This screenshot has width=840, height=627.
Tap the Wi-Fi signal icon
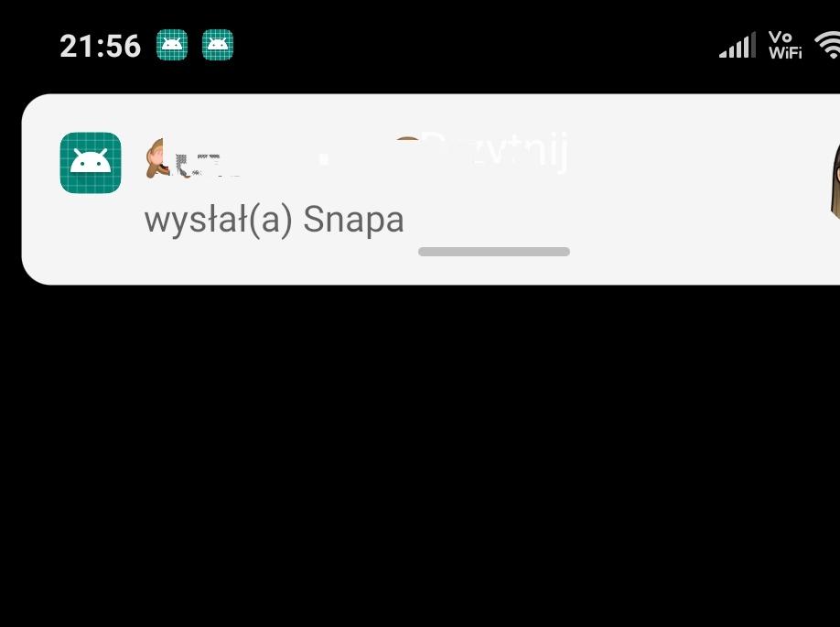tap(828, 45)
